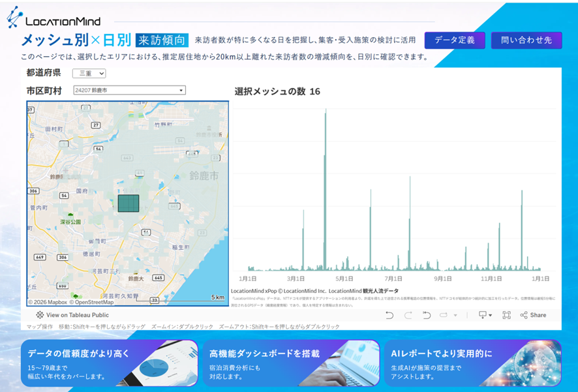Screen dimensions: 578x392
Task: Click the December peak bar in chart
Action: pyautogui.click(x=522, y=230)
